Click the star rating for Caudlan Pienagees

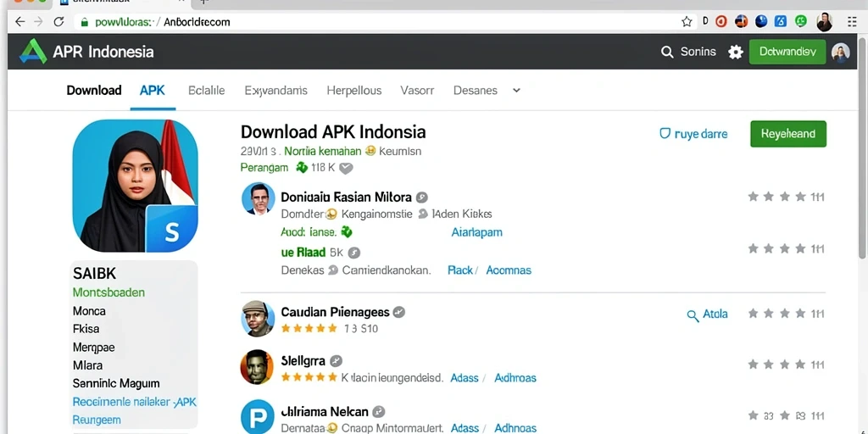(309, 328)
